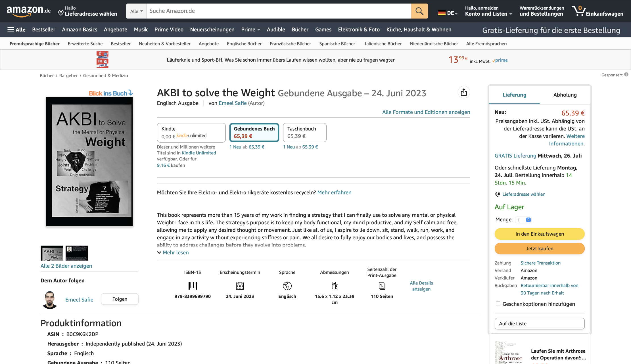Viewport: 631px width, 364px height.
Task: Click the main book cover image
Action: coord(89,162)
